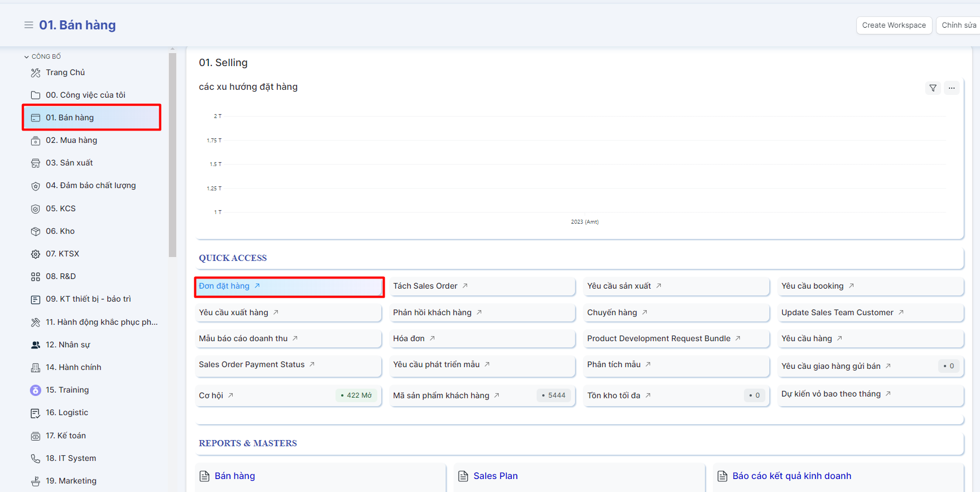This screenshot has width=980, height=492.
Task: Open the Sales Plan report card
Action: click(x=495, y=476)
